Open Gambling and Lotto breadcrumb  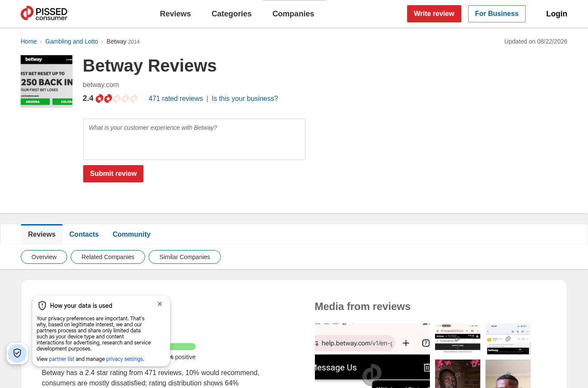coord(72,41)
